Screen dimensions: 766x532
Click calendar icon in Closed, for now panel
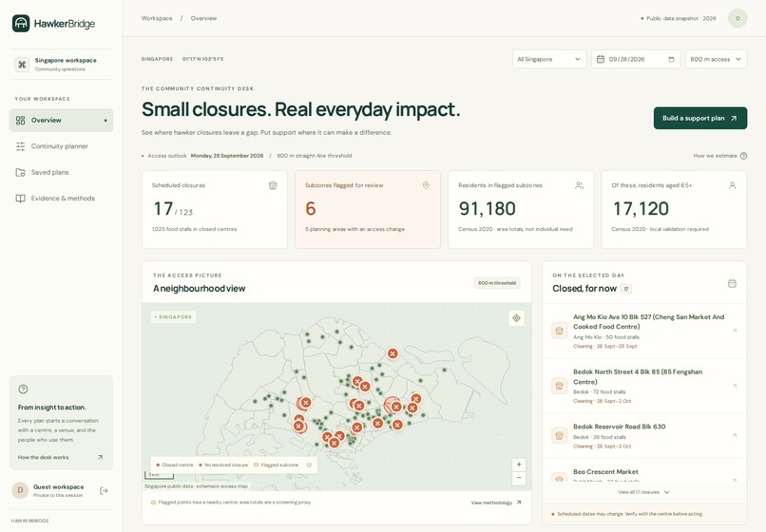(732, 283)
